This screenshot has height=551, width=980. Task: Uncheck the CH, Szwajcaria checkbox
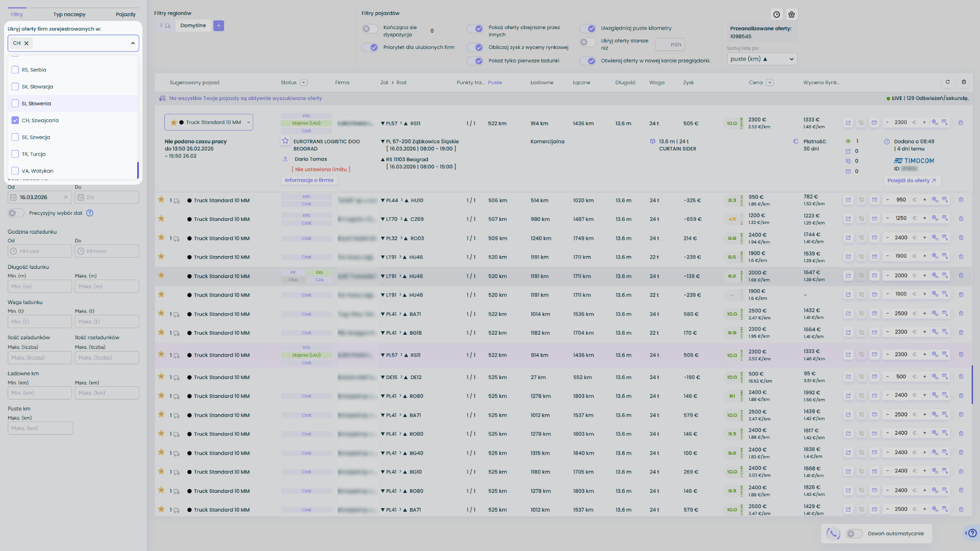point(15,120)
